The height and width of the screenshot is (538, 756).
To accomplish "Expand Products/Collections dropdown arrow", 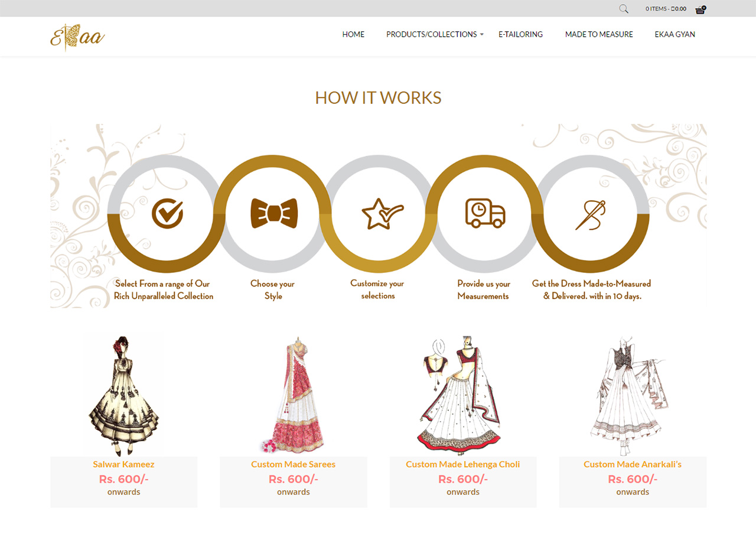I will [481, 35].
